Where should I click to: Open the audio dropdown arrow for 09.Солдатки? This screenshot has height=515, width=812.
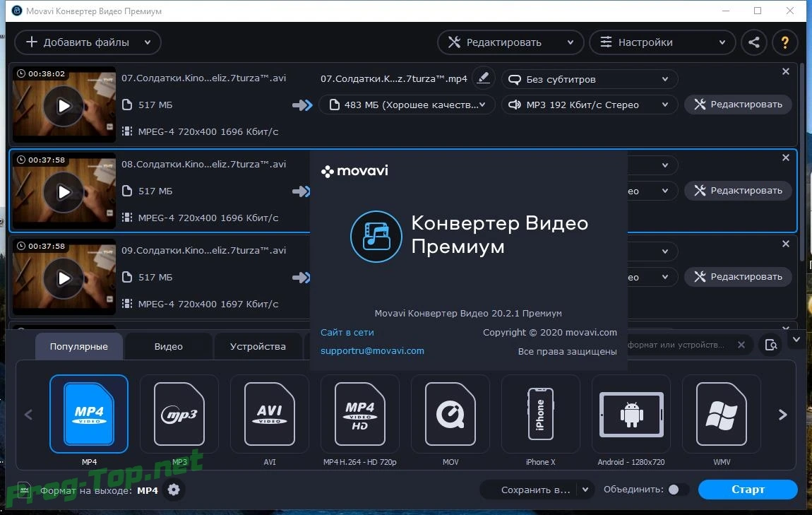[665, 277]
